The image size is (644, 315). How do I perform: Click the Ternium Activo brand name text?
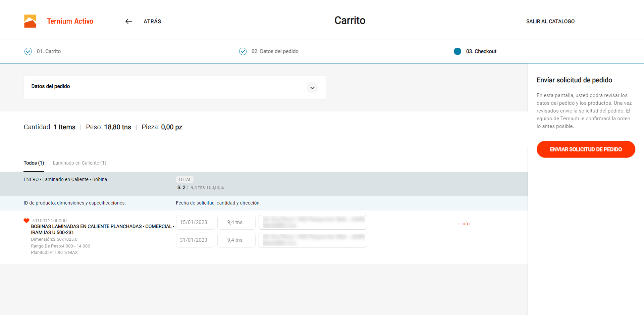(x=70, y=21)
